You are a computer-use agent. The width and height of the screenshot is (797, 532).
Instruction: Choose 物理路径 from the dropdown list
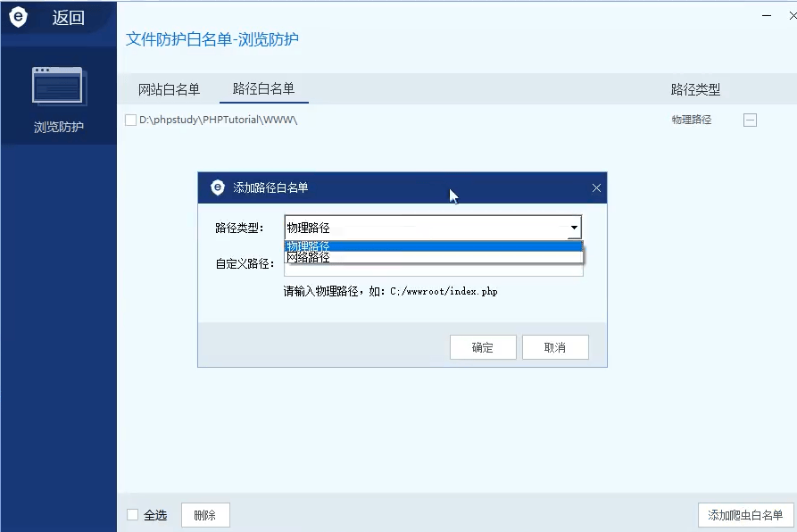point(433,246)
